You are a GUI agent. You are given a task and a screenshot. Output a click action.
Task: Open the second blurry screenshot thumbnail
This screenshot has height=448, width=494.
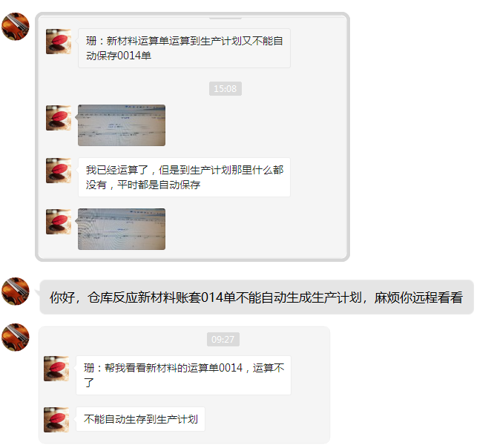click(x=122, y=229)
